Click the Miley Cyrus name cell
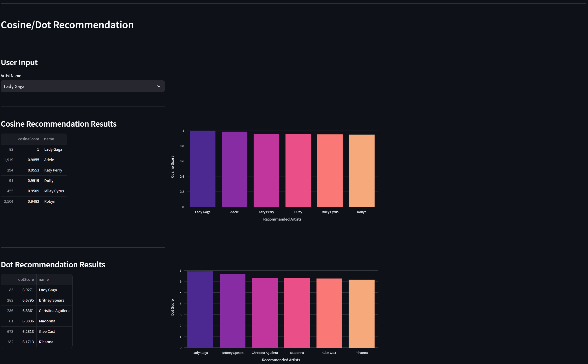The image size is (588, 364). pyautogui.click(x=54, y=191)
